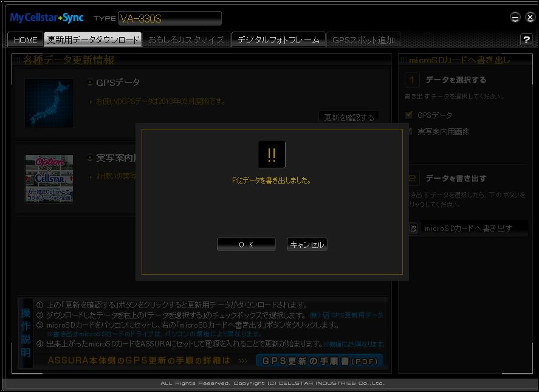Open the help question mark icon

tap(526, 40)
